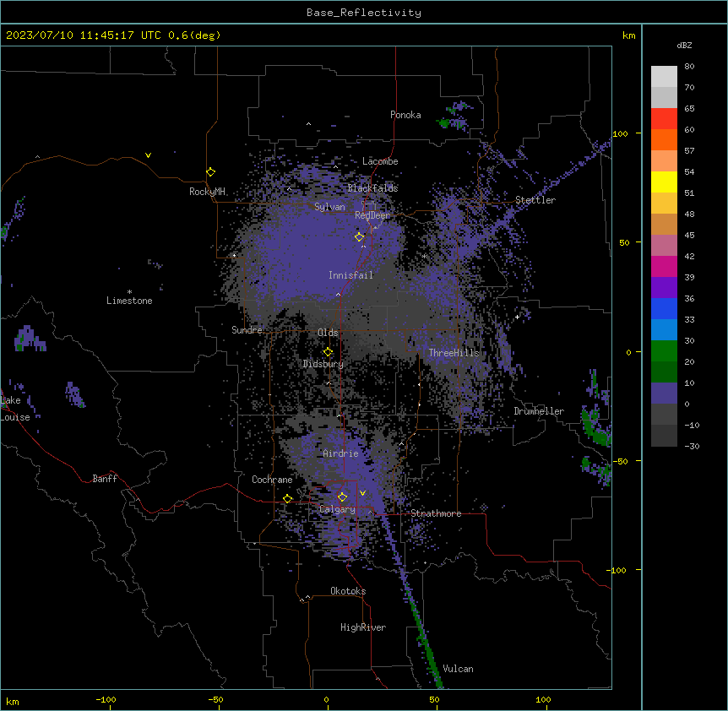Pick the slate purple swatch between 10 and 0
The width and height of the screenshot is (728, 711).
[664, 393]
